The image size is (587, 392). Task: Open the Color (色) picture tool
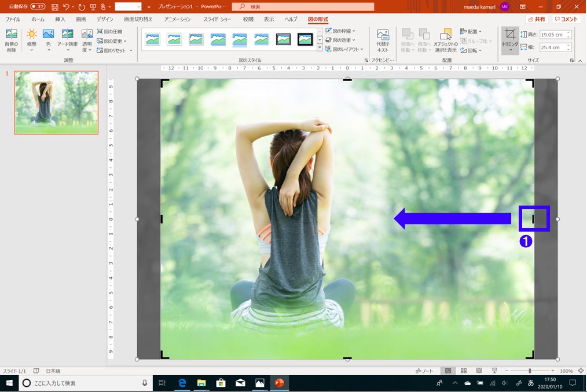tap(48, 40)
